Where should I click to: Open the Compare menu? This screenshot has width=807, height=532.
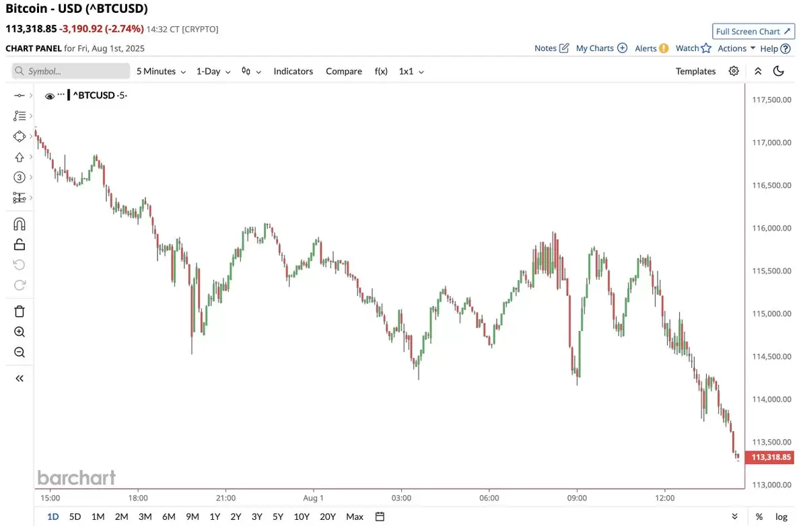pyautogui.click(x=344, y=71)
